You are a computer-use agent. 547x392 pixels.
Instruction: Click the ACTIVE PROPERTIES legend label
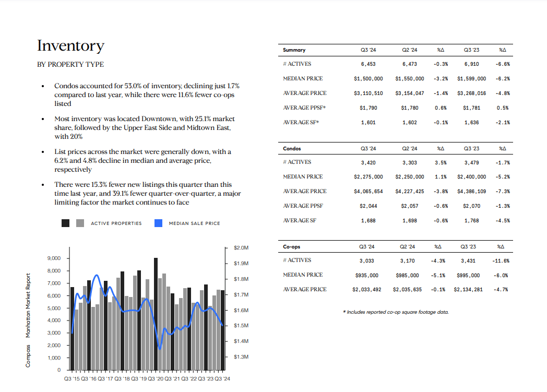point(116,223)
